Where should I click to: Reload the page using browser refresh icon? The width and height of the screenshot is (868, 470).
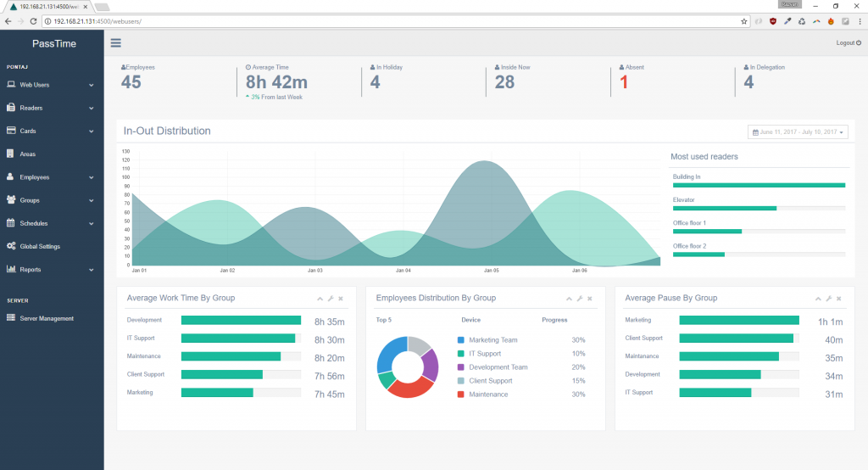pyautogui.click(x=32, y=21)
